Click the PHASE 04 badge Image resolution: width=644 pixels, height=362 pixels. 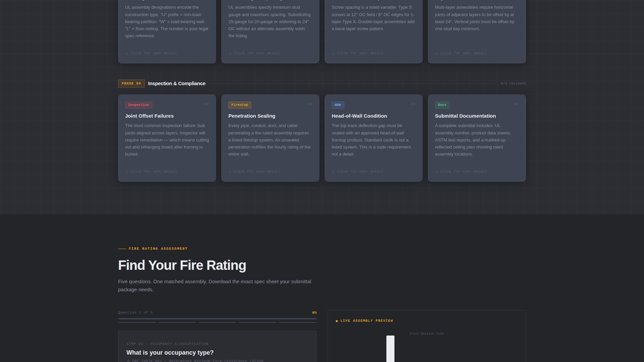pos(131,83)
